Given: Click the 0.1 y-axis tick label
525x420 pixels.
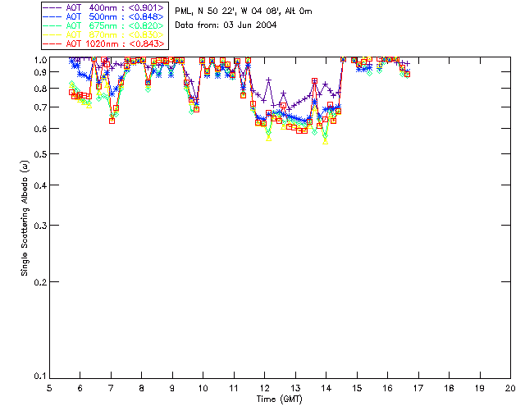Looking at the screenshot, I should point(40,377).
